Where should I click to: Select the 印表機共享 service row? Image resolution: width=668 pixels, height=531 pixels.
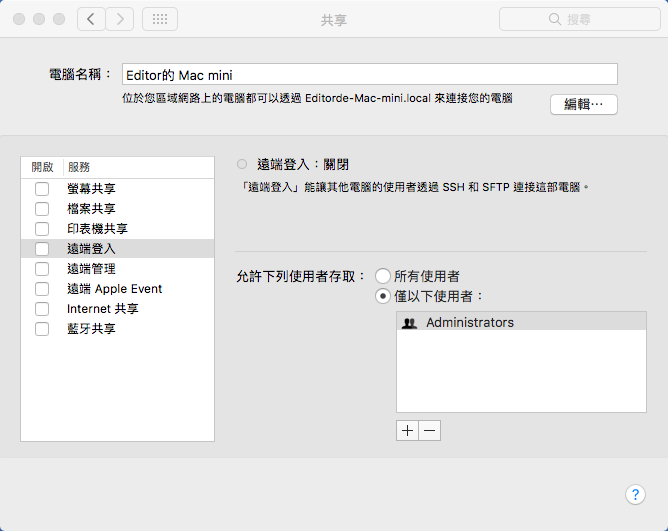coord(118,229)
